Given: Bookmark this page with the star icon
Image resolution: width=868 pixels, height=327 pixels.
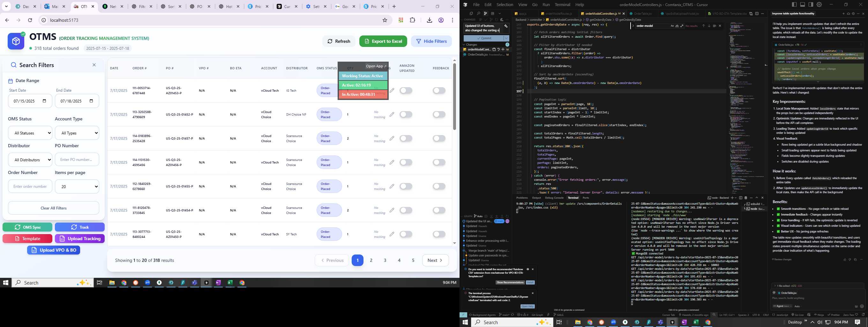Looking at the screenshot, I should coord(385,20).
